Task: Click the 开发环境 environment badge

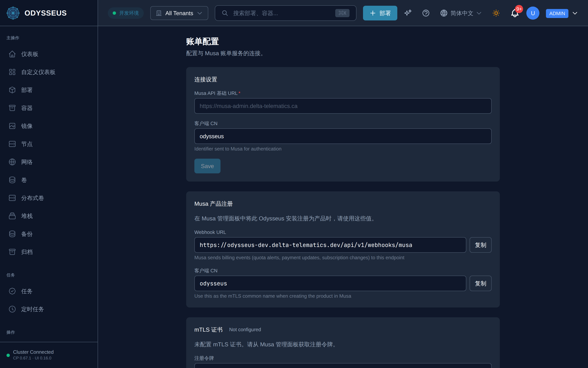Action: point(126,13)
